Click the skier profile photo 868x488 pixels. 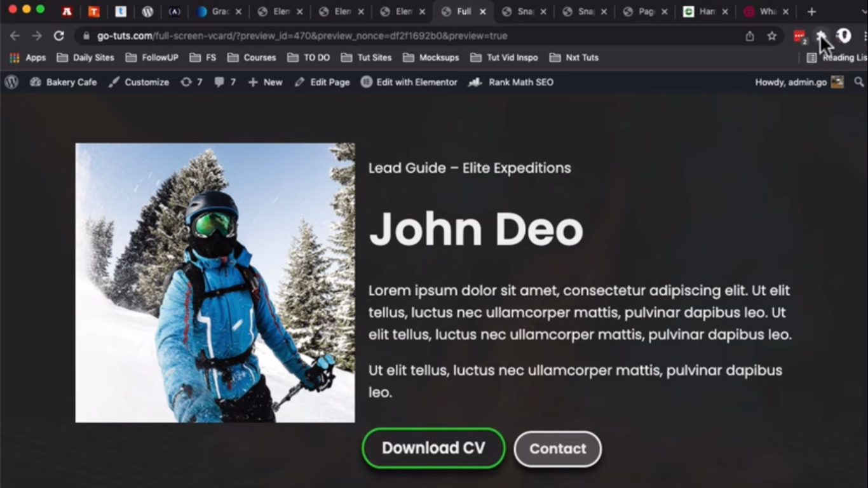tap(215, 282)
